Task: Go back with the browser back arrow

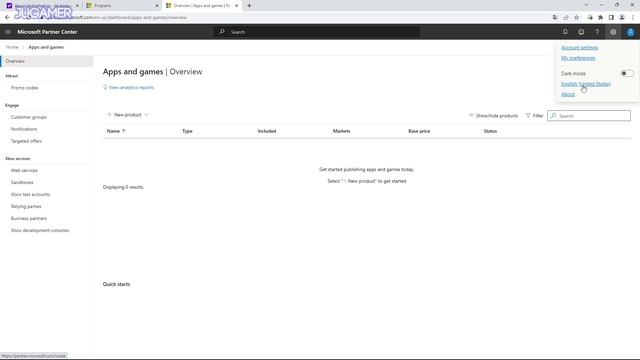Action: [7, 18]
